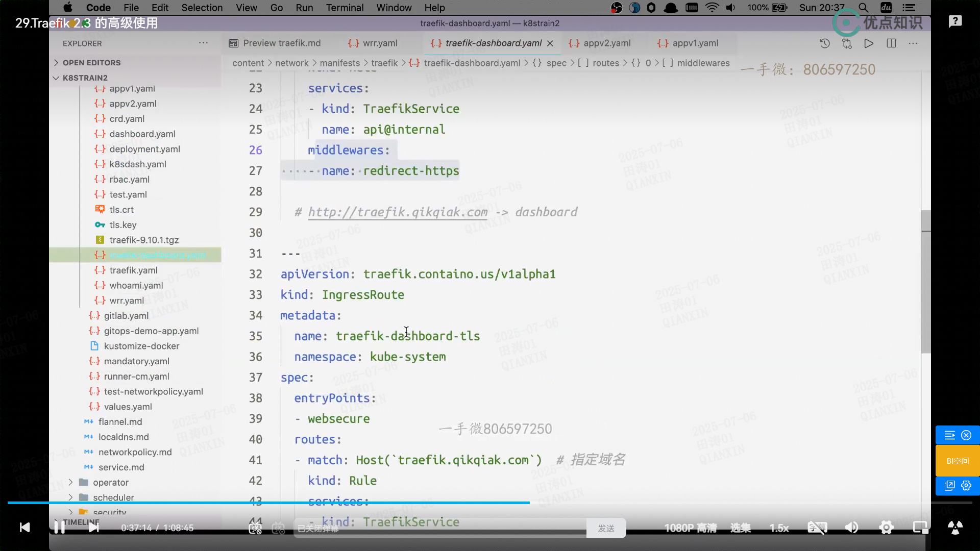Screen dimensions: 980x551
Task: Open the file timeline history icon
Action: (824, 43)
